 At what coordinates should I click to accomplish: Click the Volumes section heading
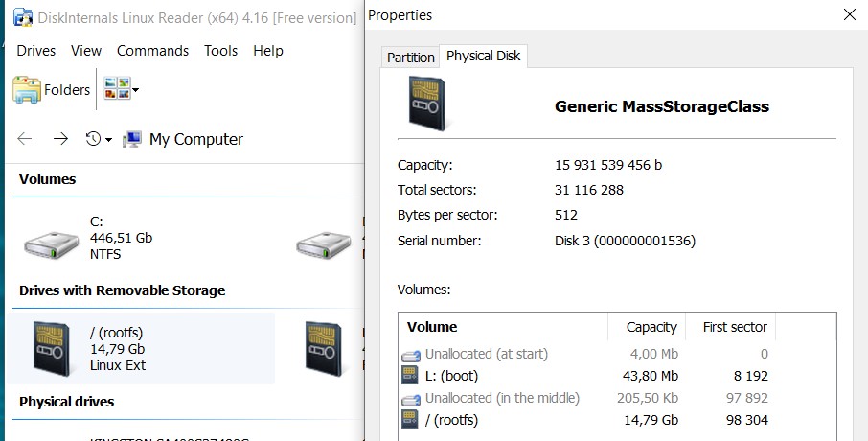[47, 179]
